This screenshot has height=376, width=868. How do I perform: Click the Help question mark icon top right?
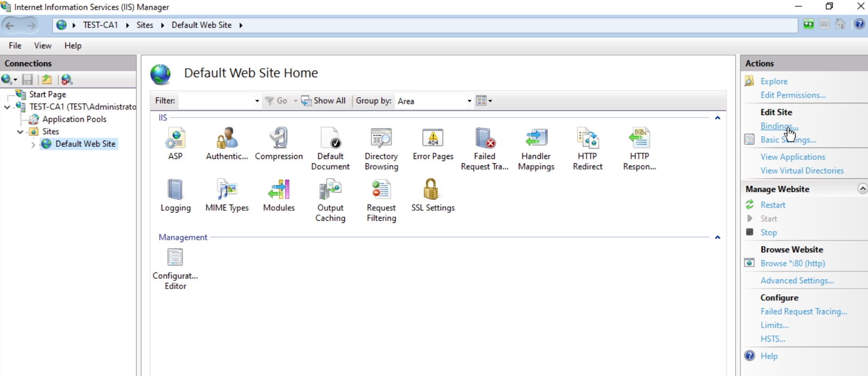(x=859, y=24)
